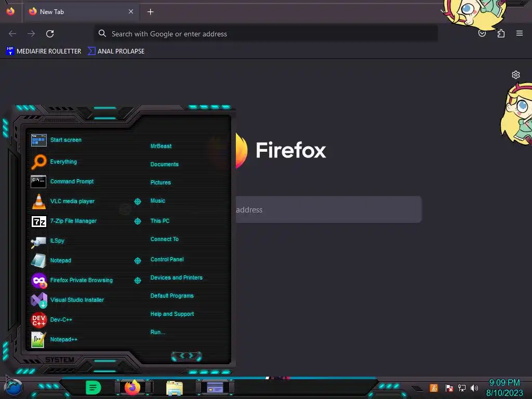Screen dimensions: 532x399
Task: Select Connect To in start menu
Action: [x=164, y=239]
